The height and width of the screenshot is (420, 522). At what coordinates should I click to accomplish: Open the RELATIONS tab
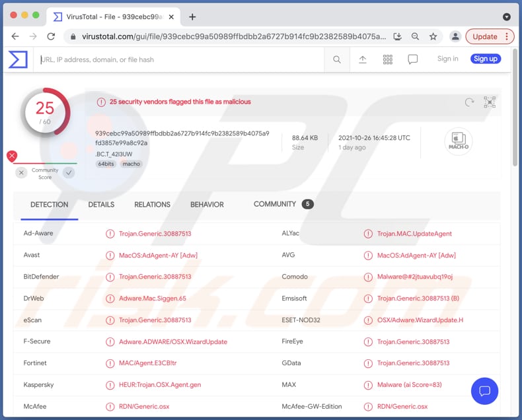[x=152, y=205]
